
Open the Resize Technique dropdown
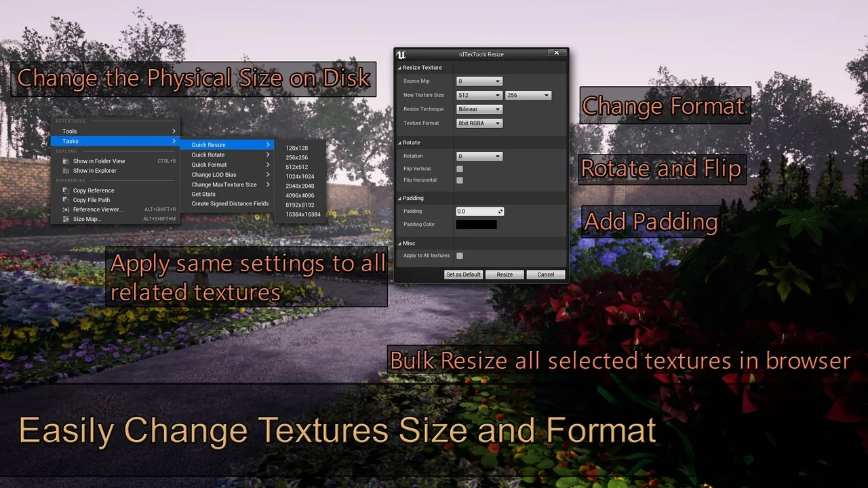click(479, 109)
